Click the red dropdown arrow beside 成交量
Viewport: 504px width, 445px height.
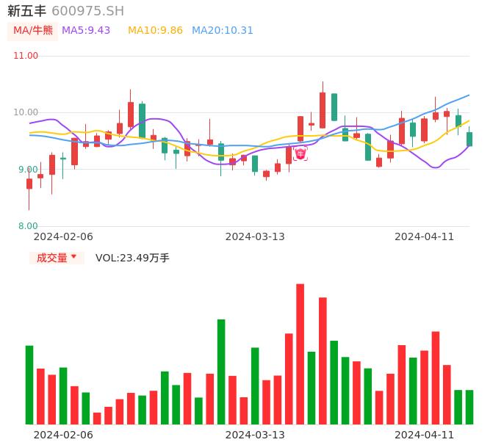tap(73, 257)
